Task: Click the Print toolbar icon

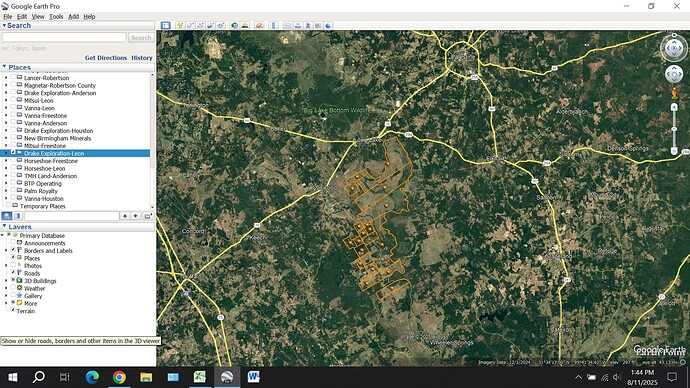Action: point(298,26)
